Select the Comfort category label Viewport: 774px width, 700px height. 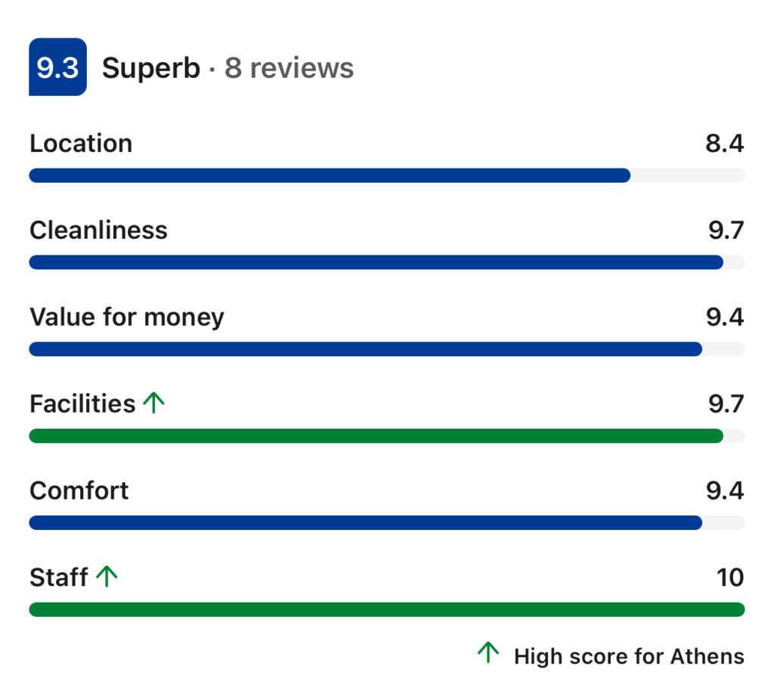pos(79,491)
